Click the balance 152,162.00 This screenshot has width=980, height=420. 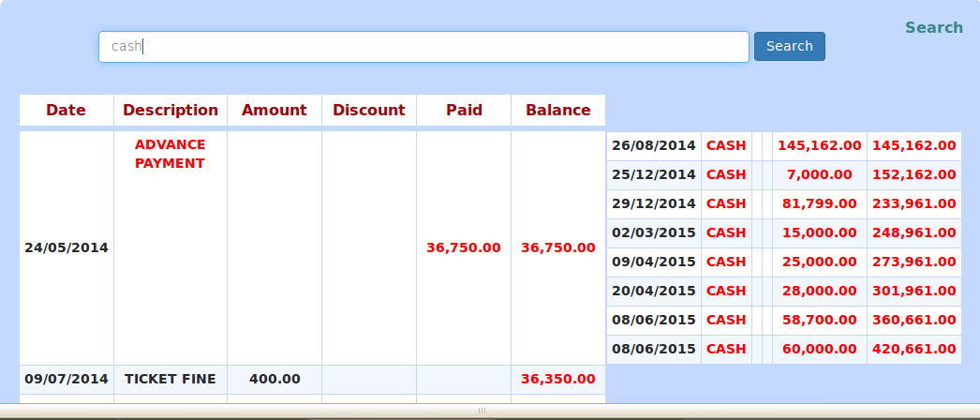pos(914,174)
